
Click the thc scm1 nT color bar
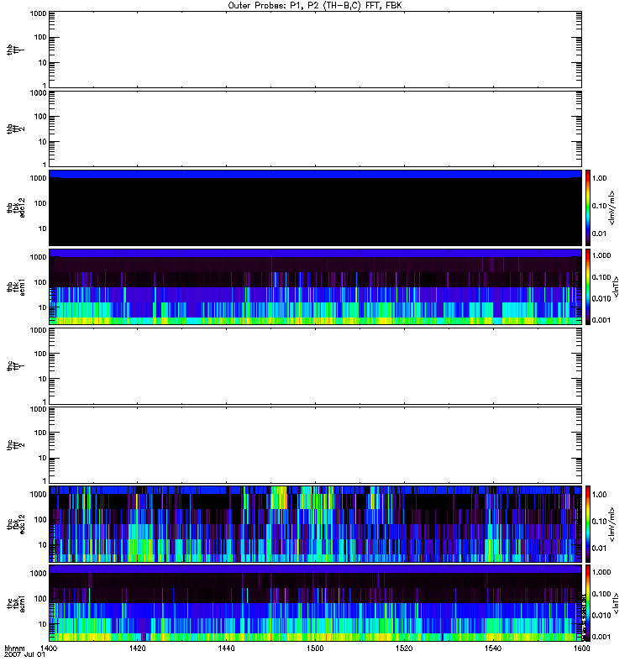pyautogui.click(x=589, y=603)
